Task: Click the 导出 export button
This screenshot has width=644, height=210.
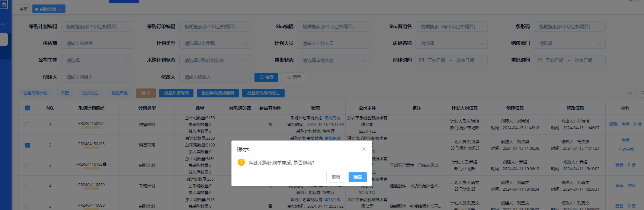Action: [x=146, y=93]
